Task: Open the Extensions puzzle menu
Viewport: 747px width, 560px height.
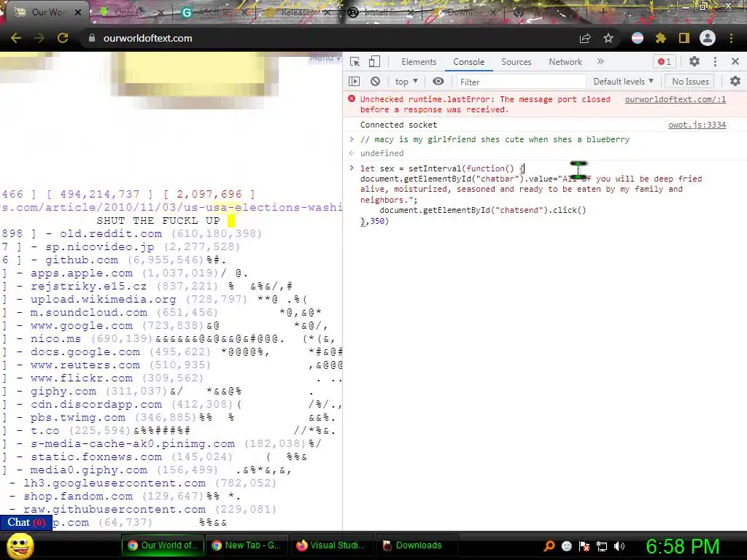Action: pos(661,38)
